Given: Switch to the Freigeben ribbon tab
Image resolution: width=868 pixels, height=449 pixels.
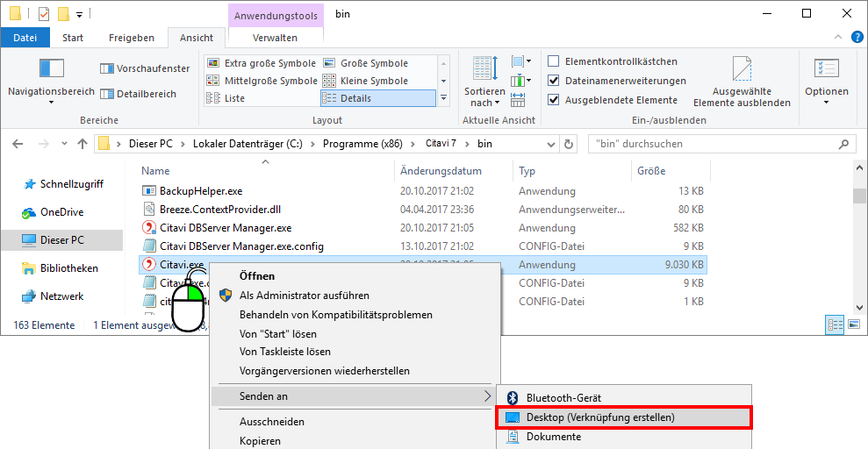Looking at the screenshot, I should coord(131,38).
